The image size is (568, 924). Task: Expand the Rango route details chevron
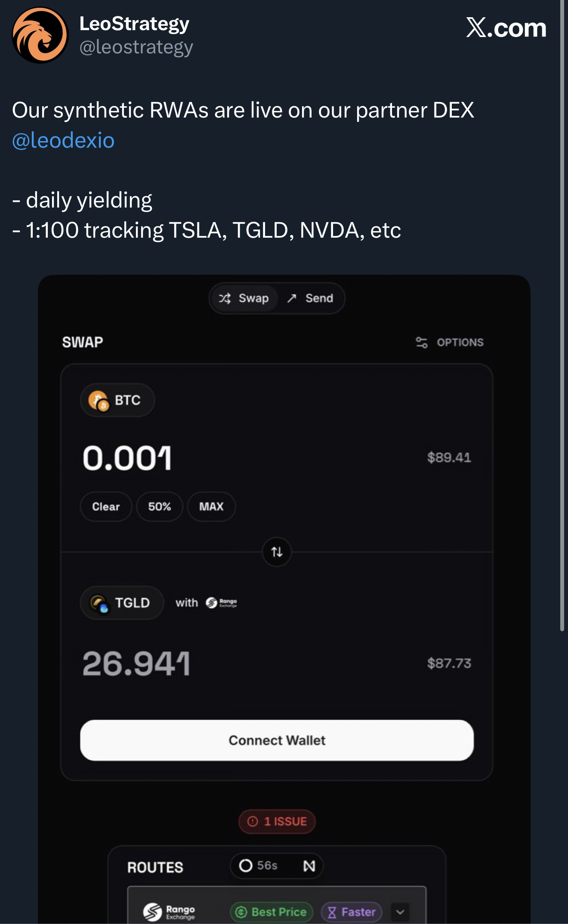400,912
